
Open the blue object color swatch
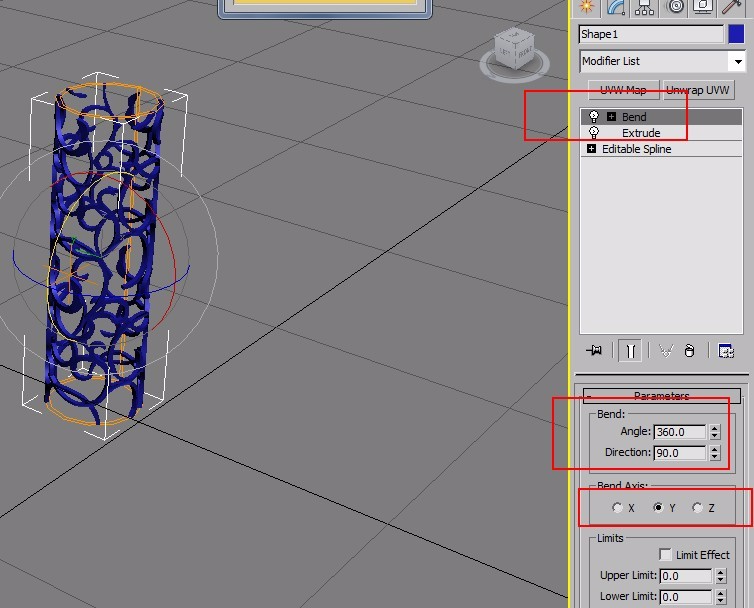coord(736,34)
